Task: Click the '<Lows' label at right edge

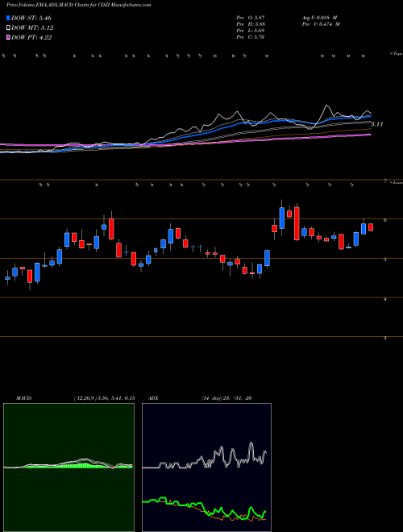Action: pos(397,182)
